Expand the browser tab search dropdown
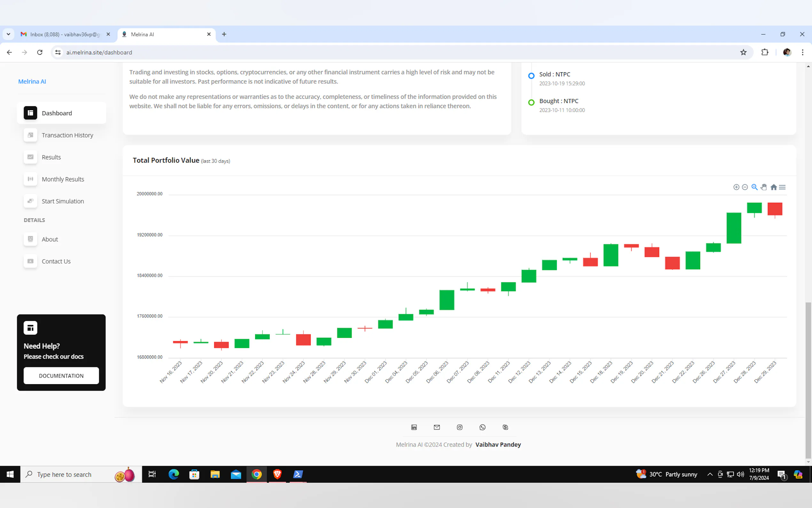This screenshot has height=508, width=812. (8, 34)
